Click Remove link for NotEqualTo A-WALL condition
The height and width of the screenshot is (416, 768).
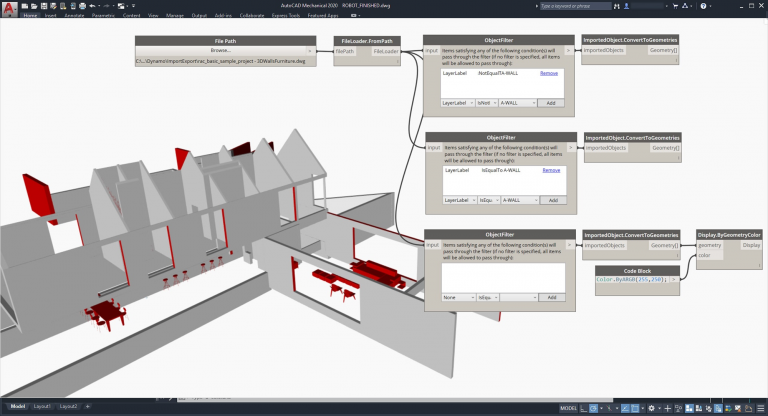550,74
